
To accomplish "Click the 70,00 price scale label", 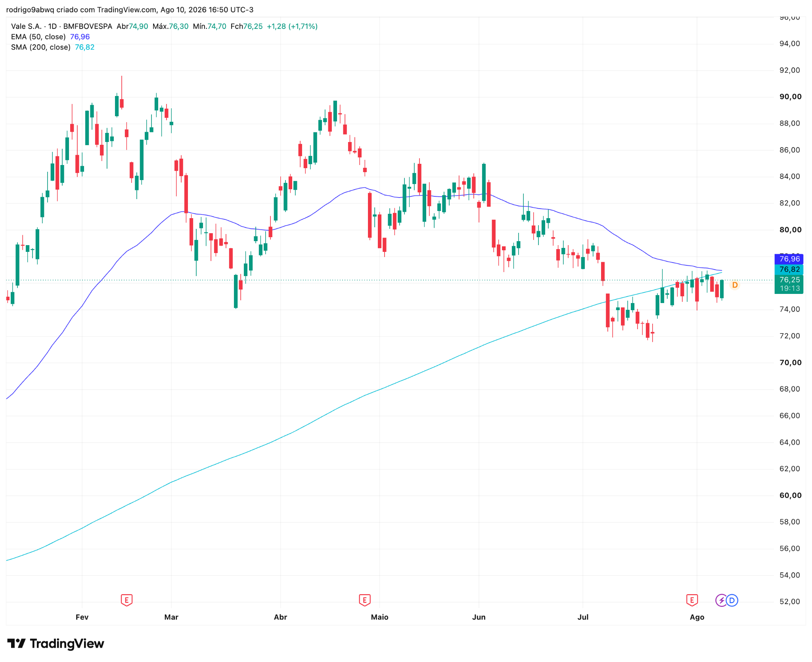I will (x=790, y=363).
